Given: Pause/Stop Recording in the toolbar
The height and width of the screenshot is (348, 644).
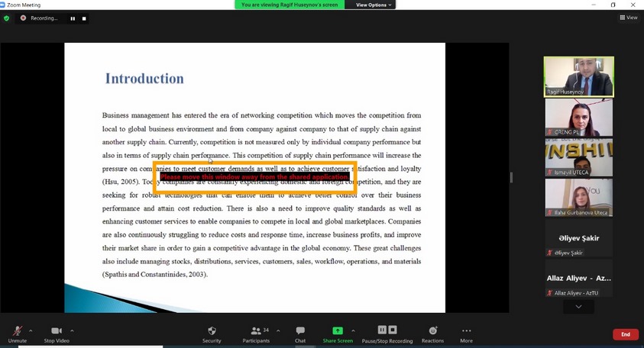Looking at the screenshot, I should tap(387, 332).
